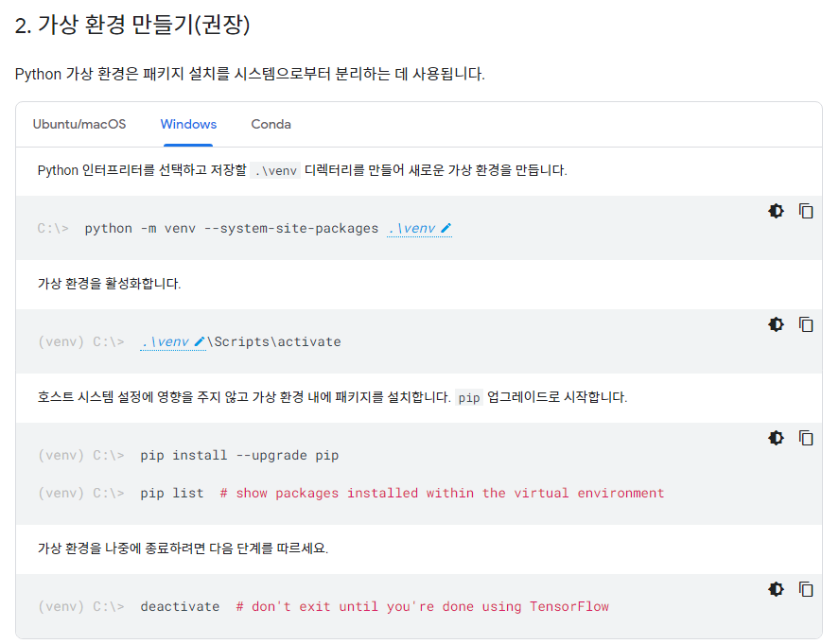Click the C:\> prompt in first code block
This screenshot has height=644, width=839.
point(53,229)
